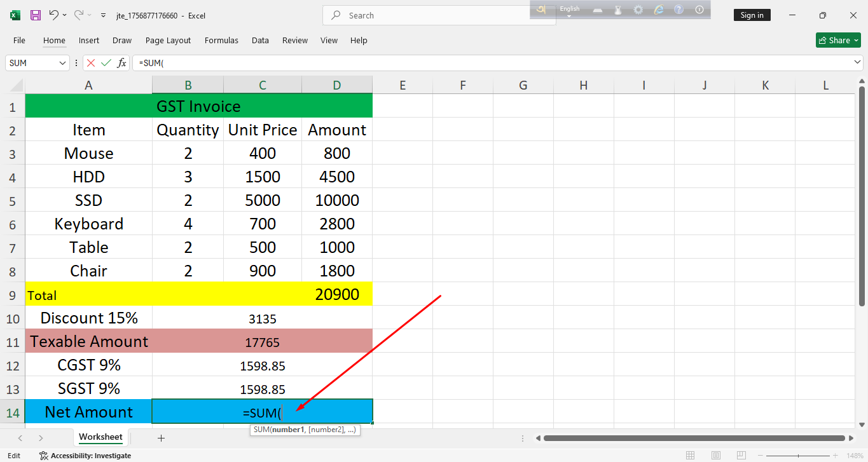The width and height of the screenshot is (868, 462).
Task: Open the Insert Function fx dialog
Action: click(121, 63)
